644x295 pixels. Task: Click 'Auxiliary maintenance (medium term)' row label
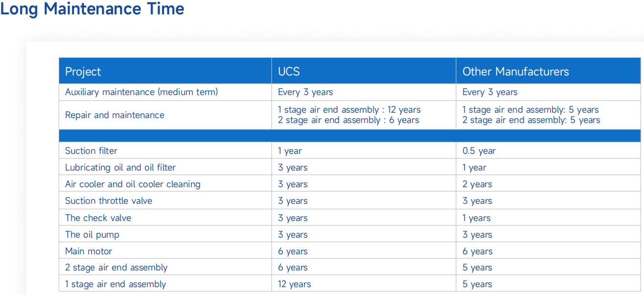tap(141, 92)
